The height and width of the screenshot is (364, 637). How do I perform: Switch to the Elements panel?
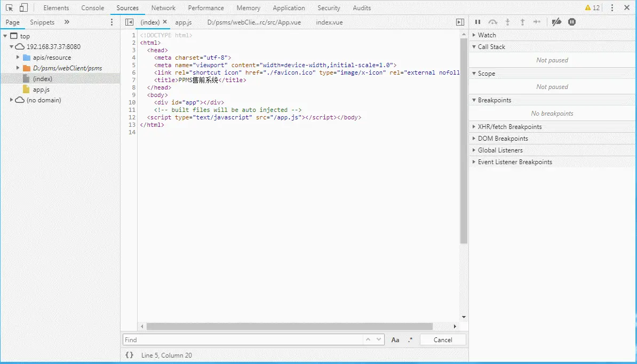(x=56, y=7)
